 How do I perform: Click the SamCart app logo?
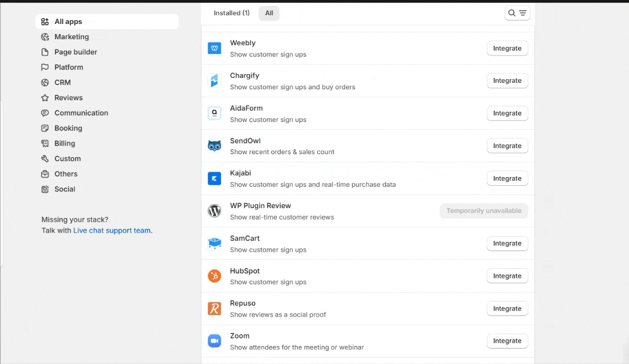(214, 244)
